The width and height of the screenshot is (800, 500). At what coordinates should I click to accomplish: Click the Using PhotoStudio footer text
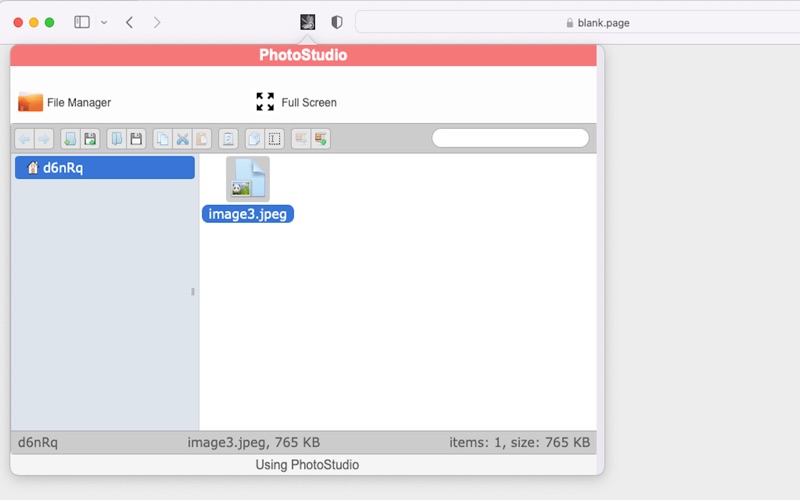coord(307,465)
